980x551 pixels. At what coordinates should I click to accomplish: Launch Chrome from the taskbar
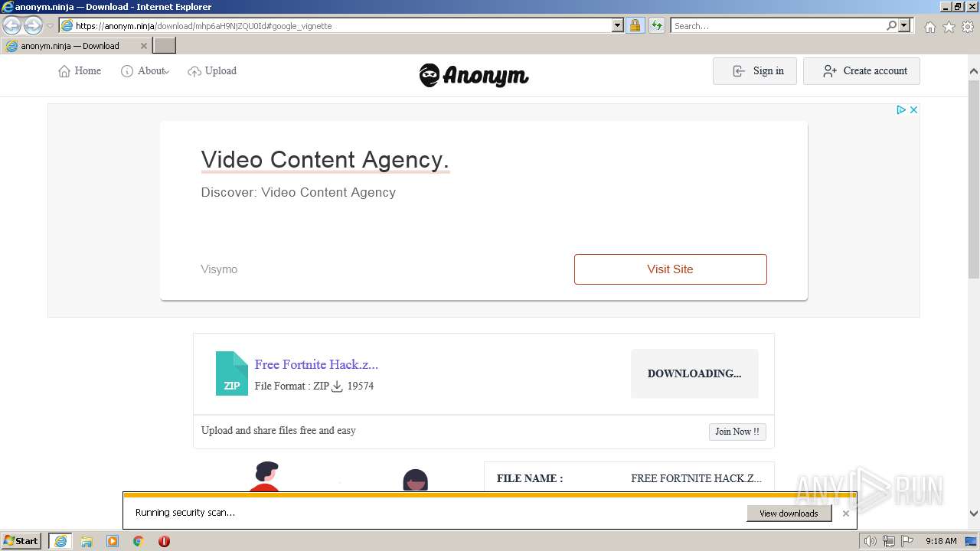coord(139,541)
